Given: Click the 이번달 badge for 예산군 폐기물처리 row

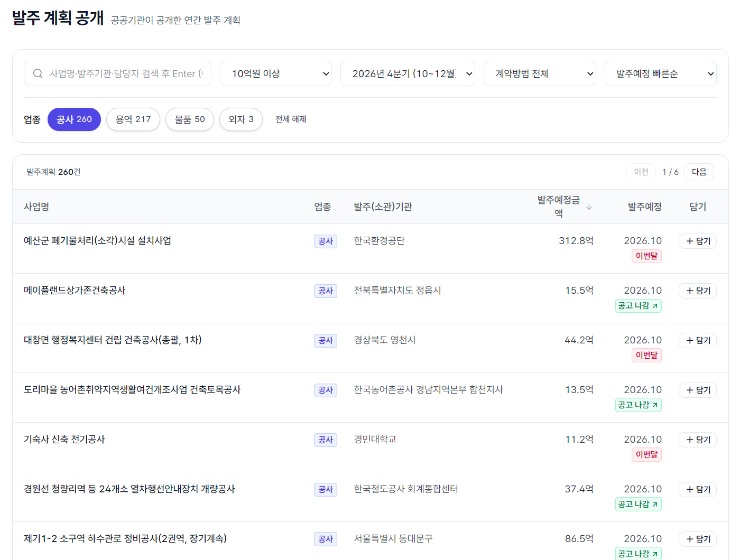Looking at the screenshot, I should click(x=646, y=256).
